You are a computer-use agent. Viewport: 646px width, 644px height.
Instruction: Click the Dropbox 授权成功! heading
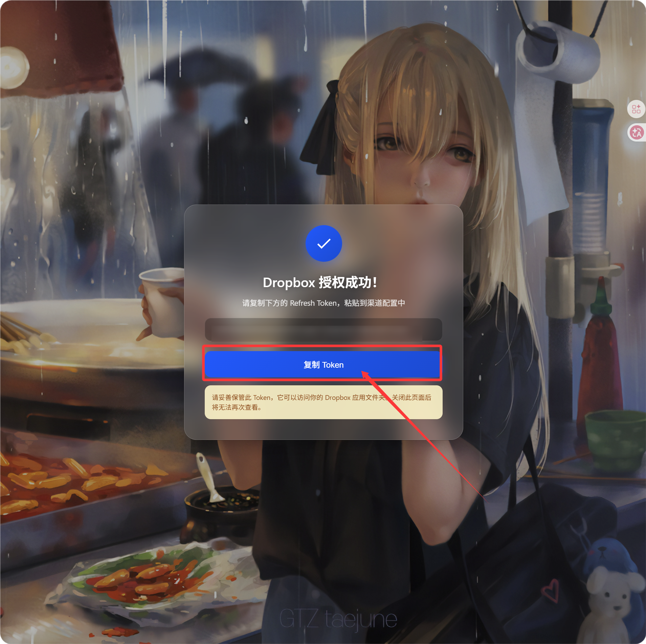(x=320, y=282)
